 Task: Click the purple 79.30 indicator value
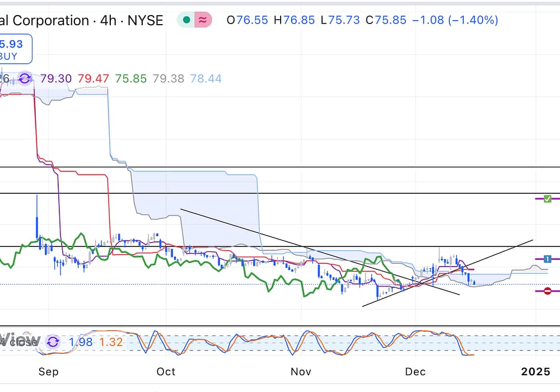(x=56, y=78)
